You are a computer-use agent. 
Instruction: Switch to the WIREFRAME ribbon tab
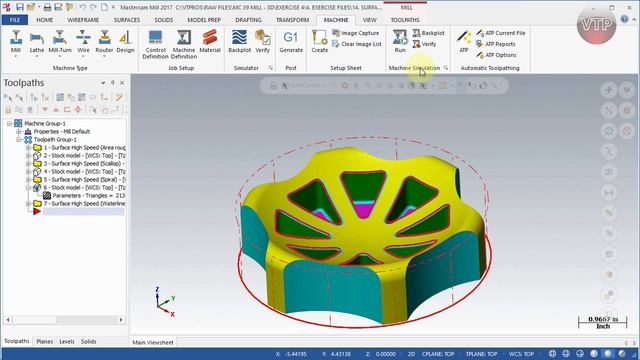[83, 20]
